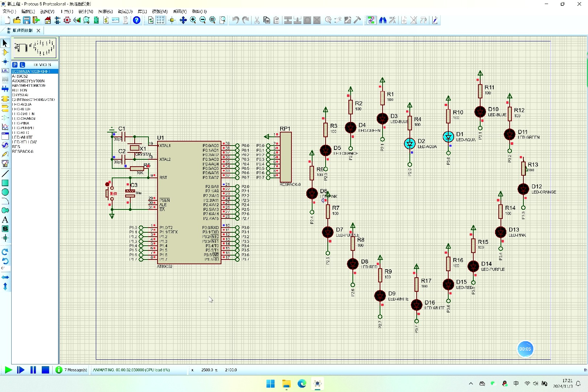Open the 调试(D) debug menu
The width and height of the screenshot is (588, 392).
tap(125, 12)
